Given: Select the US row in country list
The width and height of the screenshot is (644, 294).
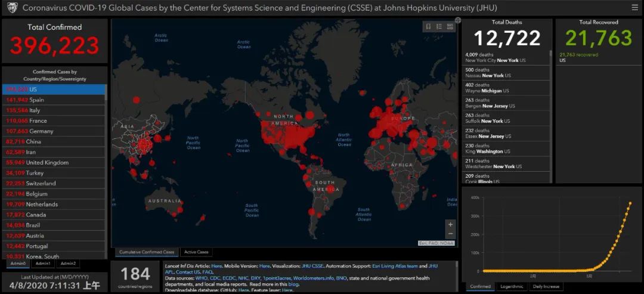Looking at the screenshot, I should click(54, 89).
